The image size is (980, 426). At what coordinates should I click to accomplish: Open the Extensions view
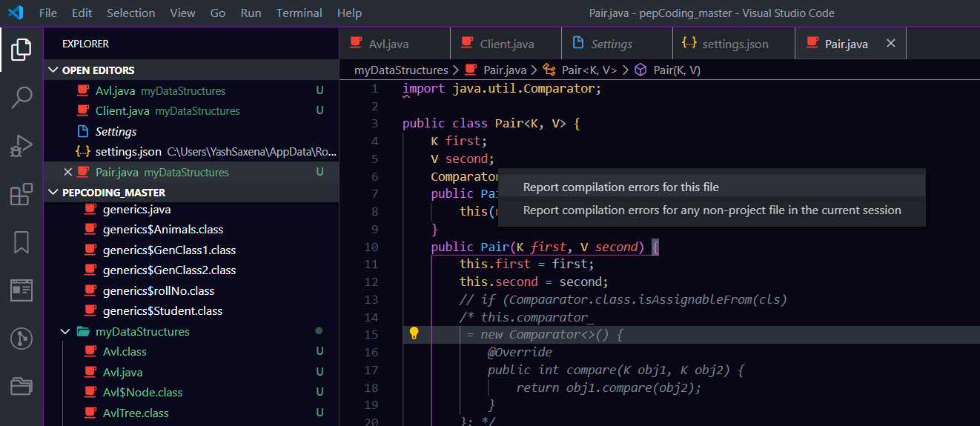coord(21,194)
